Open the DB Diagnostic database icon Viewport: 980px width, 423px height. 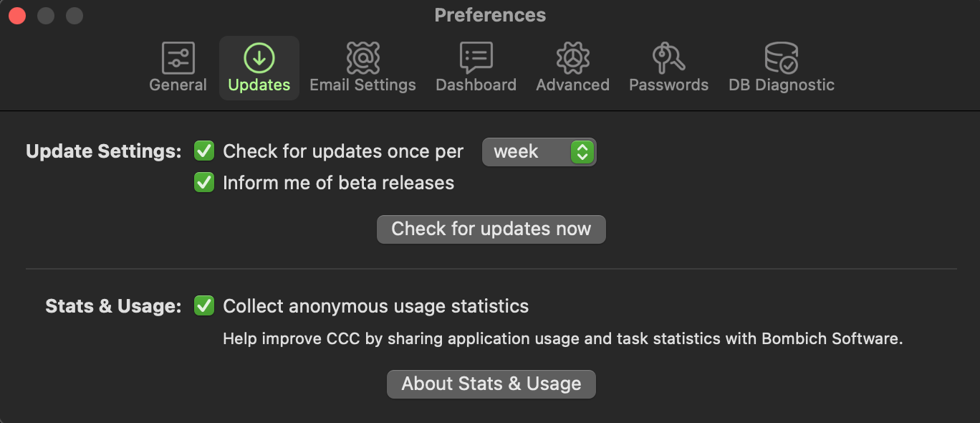[x=781, y=57]
